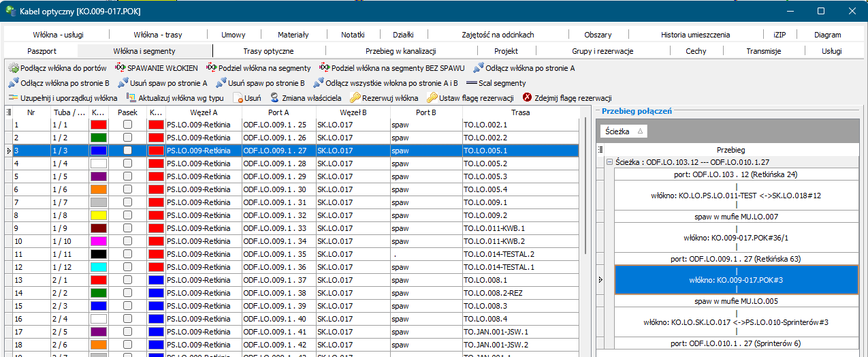868x357 pixels.
Task: Toggle Pasek checkbox for fiber 2
Action: click(127, 138)
